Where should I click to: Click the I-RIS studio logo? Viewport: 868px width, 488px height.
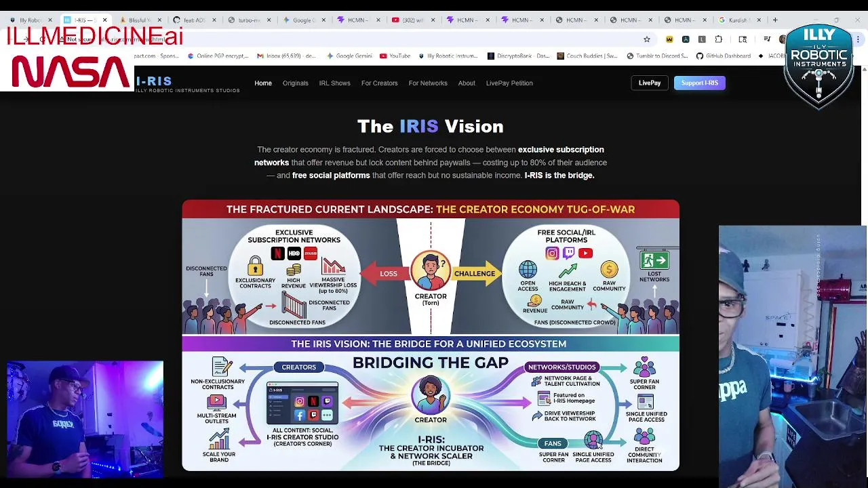tap(188, 84)
